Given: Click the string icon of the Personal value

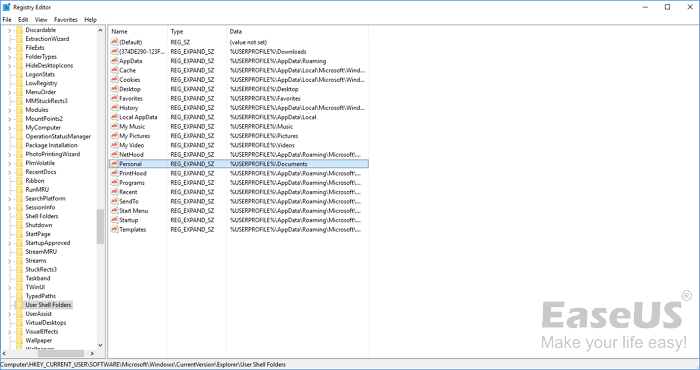Looking at the screenshot, I should 114,164.
